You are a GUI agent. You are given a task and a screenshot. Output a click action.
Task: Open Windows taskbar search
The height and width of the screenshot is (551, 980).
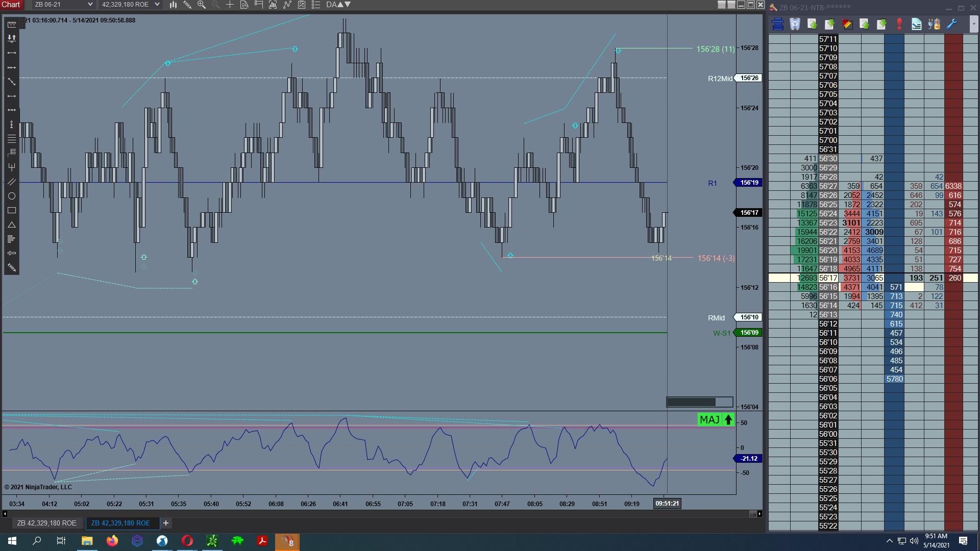pos(37,541)
